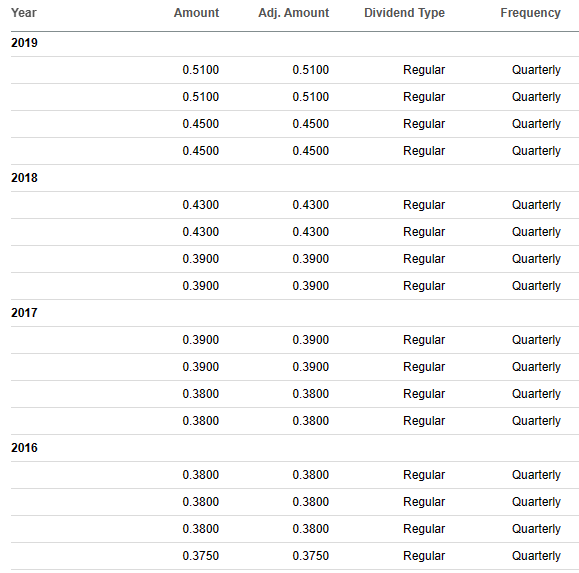The image size is (579, 573).
Task: Click the 0.3750 value in Adj. Amount column
Action: pyautogui.click(x=311, y=556)
